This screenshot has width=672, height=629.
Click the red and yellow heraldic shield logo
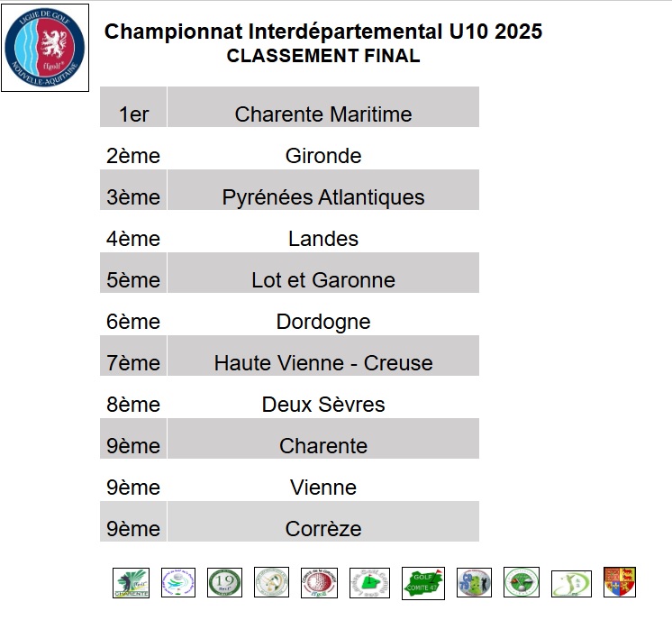point(620,582)
